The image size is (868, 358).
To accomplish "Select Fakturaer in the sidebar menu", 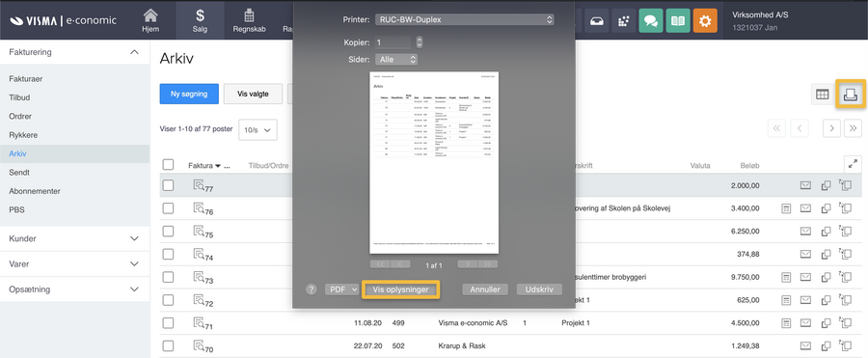I will [x=26, y=79].
